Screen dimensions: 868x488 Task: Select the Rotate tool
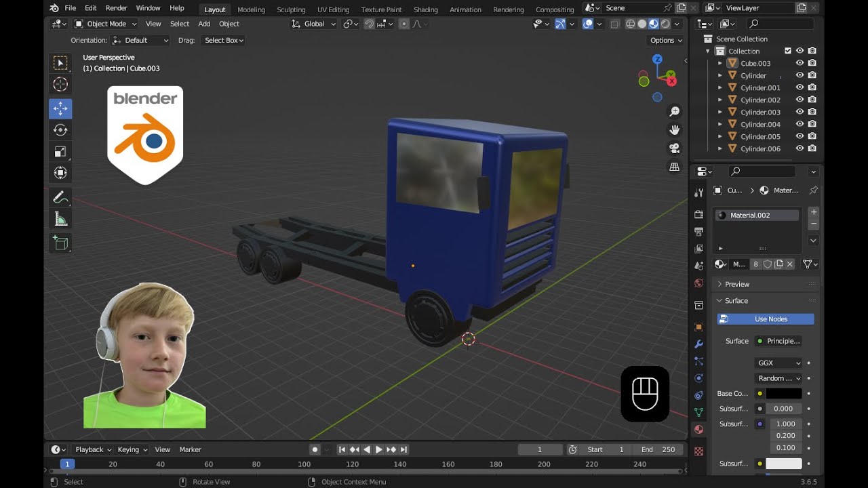pos(60,130)
